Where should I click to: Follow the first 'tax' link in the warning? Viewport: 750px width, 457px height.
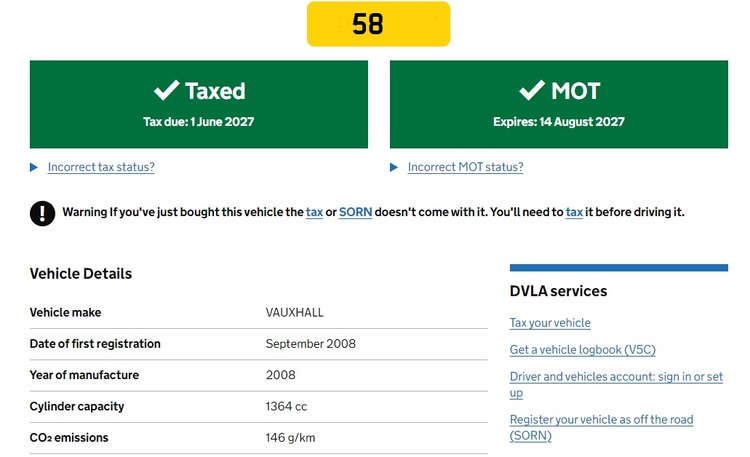pyautogui.click(x=314, y=212)
